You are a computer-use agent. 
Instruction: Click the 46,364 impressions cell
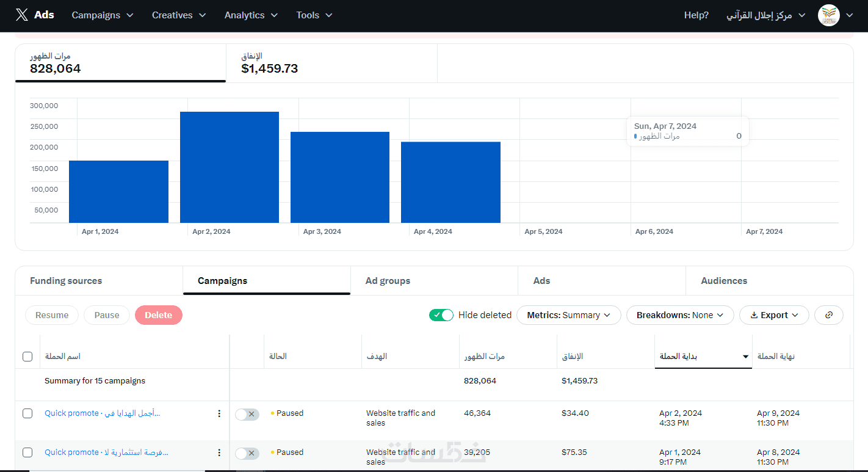point(477,413)
